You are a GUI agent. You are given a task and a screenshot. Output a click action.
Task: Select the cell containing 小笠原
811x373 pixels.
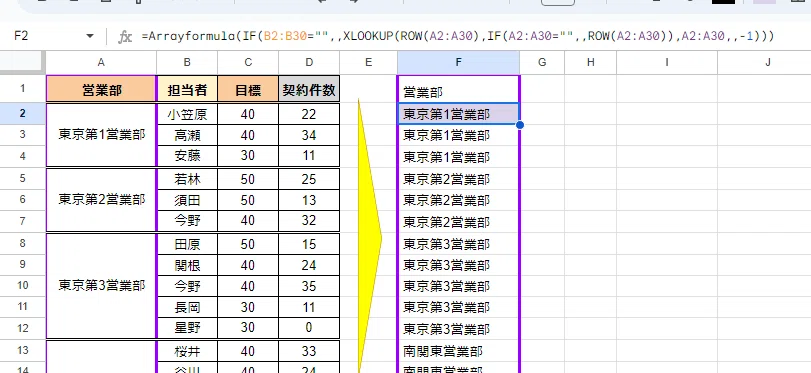pyautogui.click(x=187, y=114)
